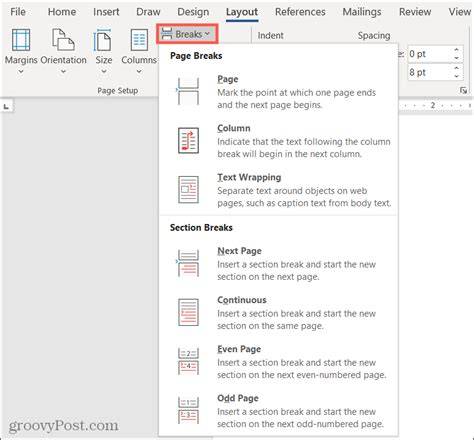Choose the Text Wrapping break icon

point(188,189)
